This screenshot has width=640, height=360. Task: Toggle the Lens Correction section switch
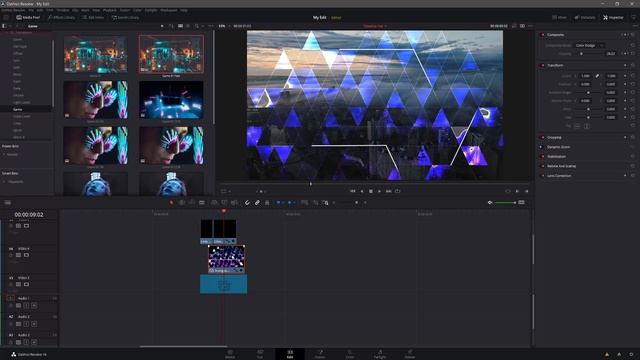tap(542, 176)
